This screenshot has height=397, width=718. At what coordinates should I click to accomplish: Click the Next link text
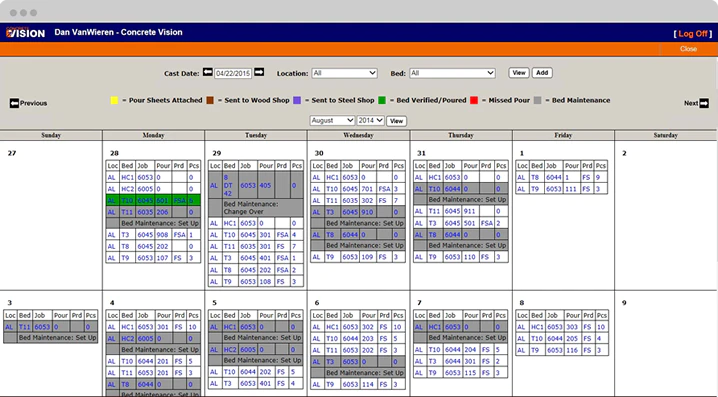[691, 103]
